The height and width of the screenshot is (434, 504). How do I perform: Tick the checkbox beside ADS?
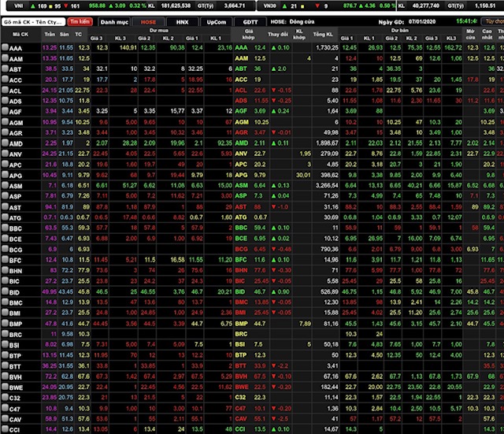click(x=5, y=101)
